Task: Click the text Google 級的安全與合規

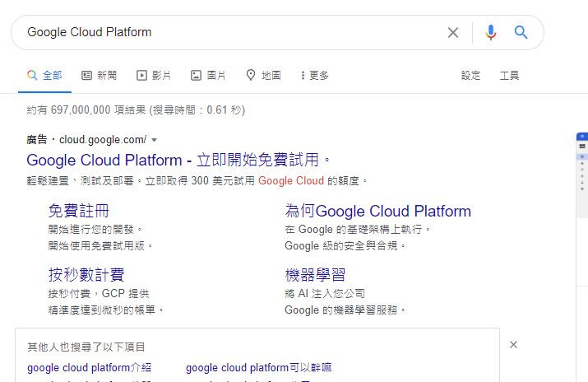Action: pos(345,246)
